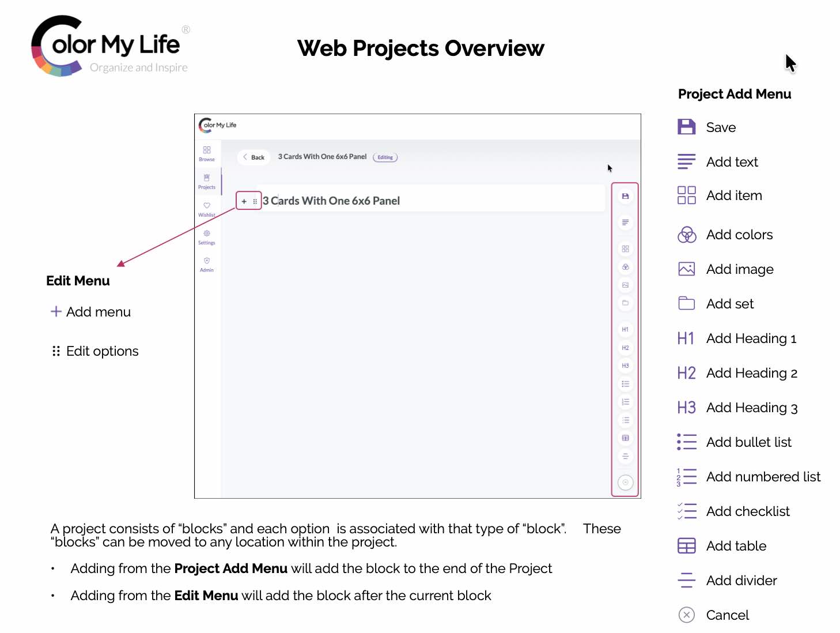The height and width of the screenshot is (633, 840).
Task: Switch to Projects in the app sidebar
Action: pyautogui.click(x=207, y=182)
